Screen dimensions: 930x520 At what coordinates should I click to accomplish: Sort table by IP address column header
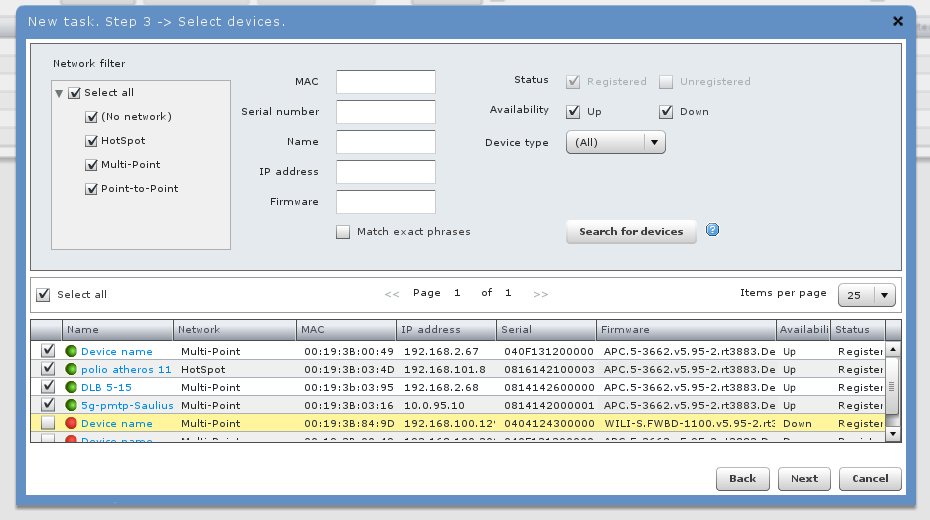pyautogui.click(x=447, y=330)
